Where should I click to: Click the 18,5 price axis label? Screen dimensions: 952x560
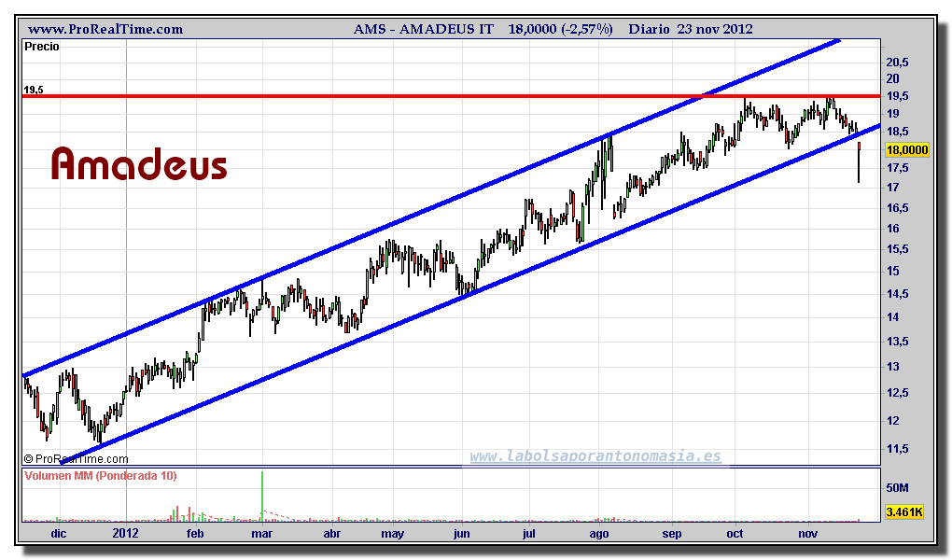(897, 132)
